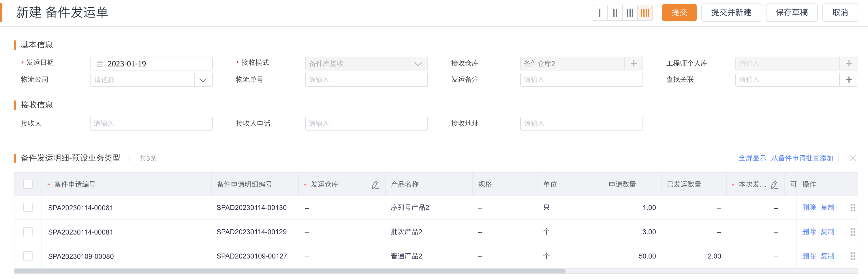The image size is (868, 279).
Task: Copy the 序列号产品2 row
Action: 827,207
